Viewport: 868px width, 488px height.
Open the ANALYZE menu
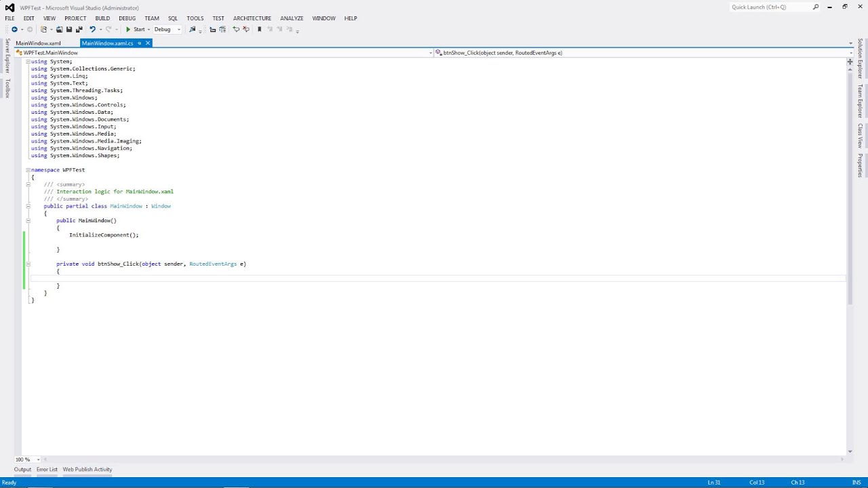pos(292,18)
